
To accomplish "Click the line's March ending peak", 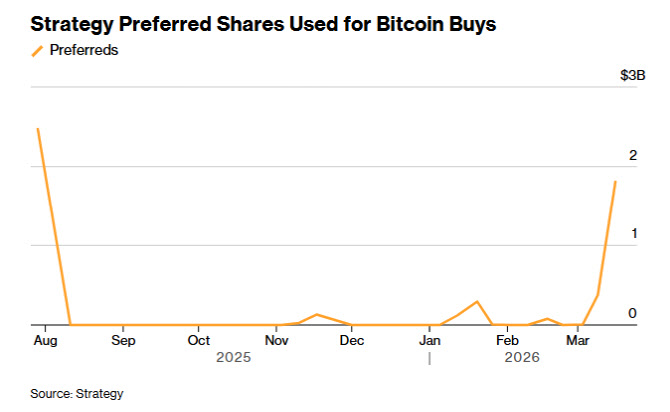I will click(615, 182).
